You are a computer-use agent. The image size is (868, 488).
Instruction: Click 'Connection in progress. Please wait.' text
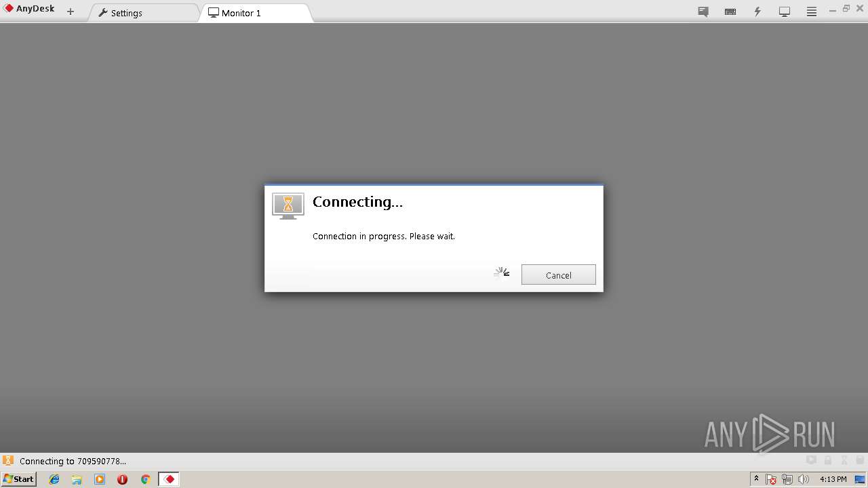[x=384, y=236]
